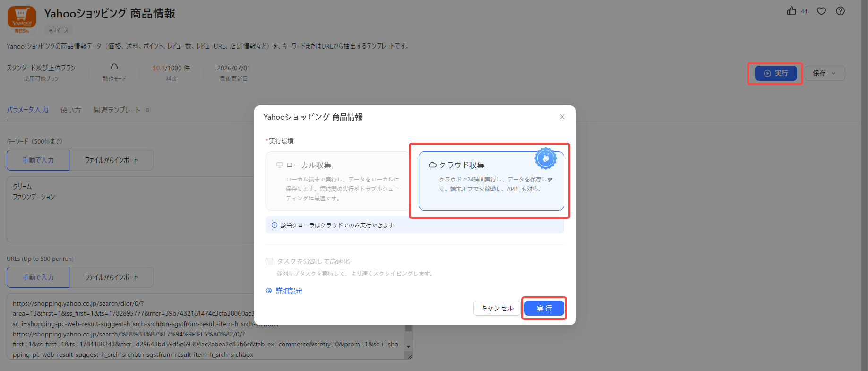Switch to the 使い方 tab
This screenshot has height=371, width=868.
pyautogui.click(x=71, y=110)
